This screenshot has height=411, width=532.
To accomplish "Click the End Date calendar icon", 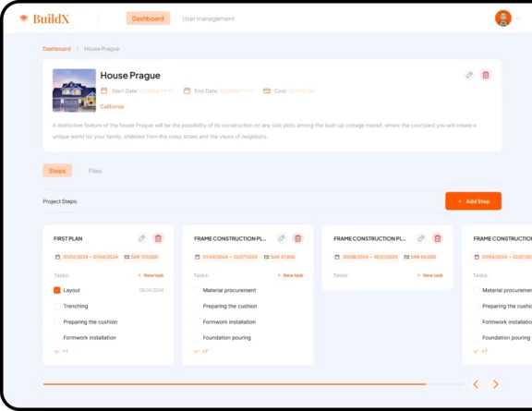I will [x=187, y=91].
